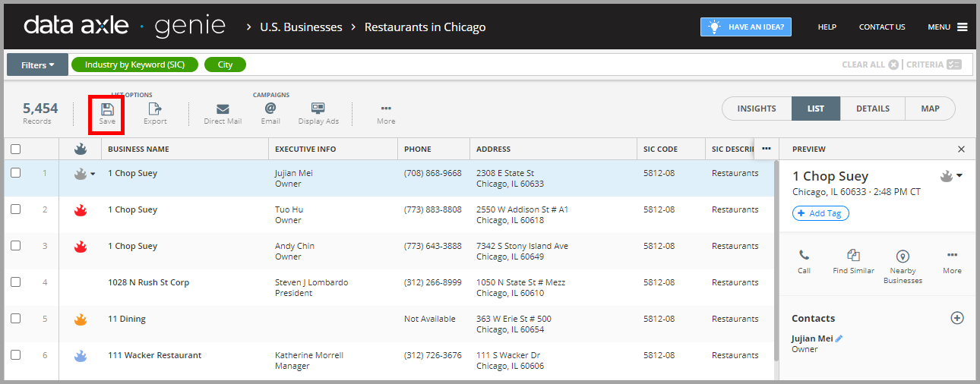
Task: Switch to the Insights tab
Action: tap(757, 109)
